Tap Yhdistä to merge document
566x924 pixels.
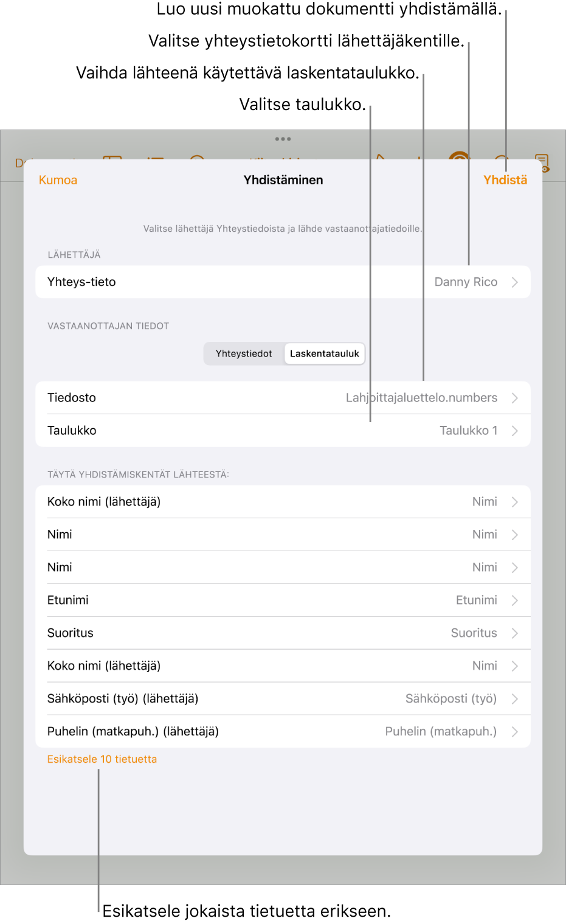coord(505,180)
